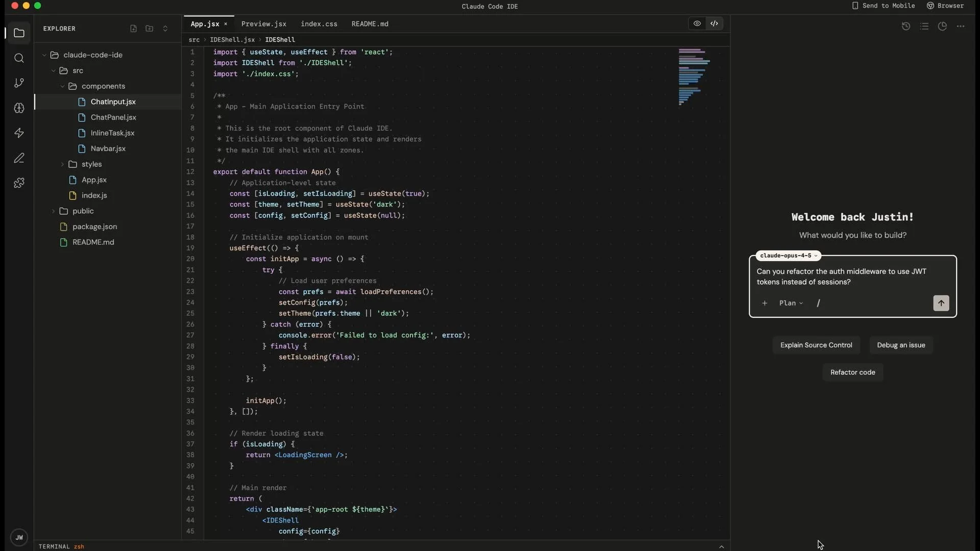Click the New File icon in Explorer
This screenshot has height=551, width=980.
click(x=133, y=29)
